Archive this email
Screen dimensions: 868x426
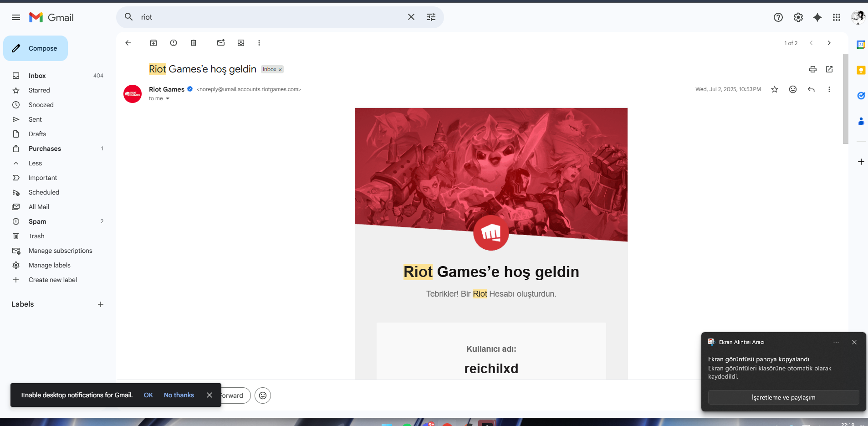[x=153, y=43]
